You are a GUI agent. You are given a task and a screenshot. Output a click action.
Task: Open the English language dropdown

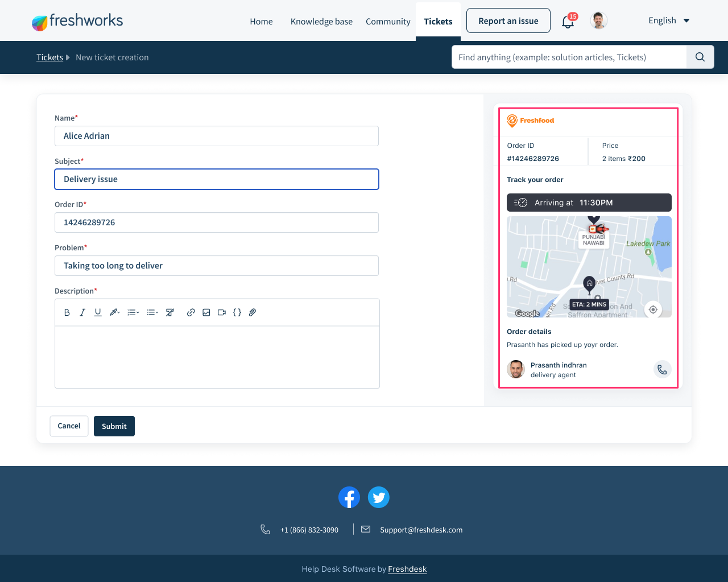669,20
